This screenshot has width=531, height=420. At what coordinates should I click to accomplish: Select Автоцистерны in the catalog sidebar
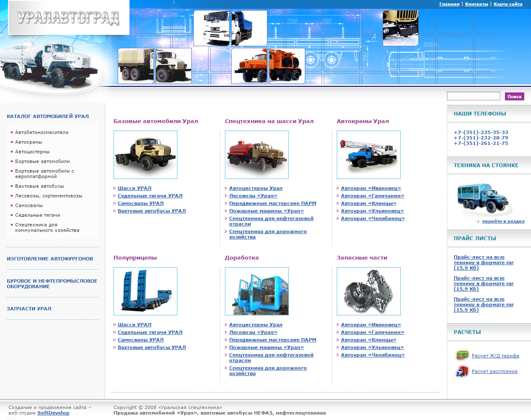pyautogui.click(x=32, y=152)
